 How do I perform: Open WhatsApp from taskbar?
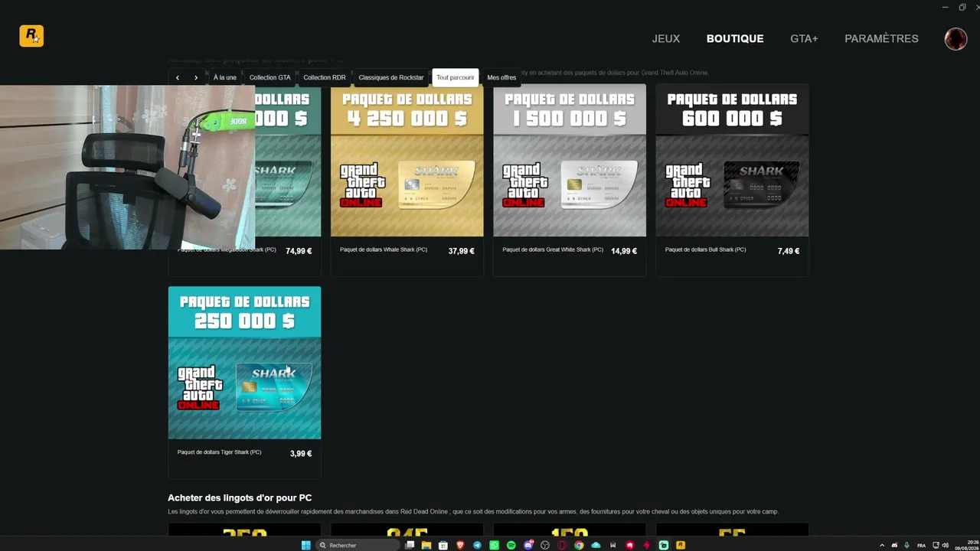coord(494,545)
